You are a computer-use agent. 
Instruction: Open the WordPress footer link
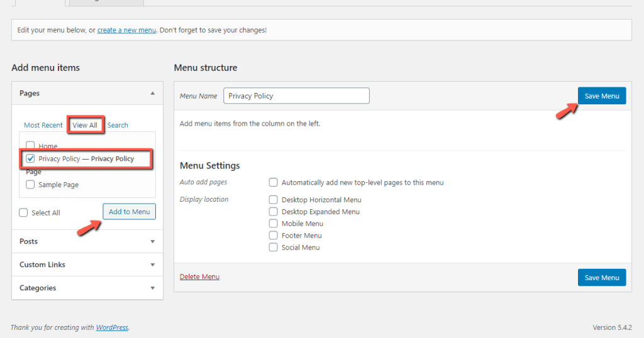[x=112, y=327]
